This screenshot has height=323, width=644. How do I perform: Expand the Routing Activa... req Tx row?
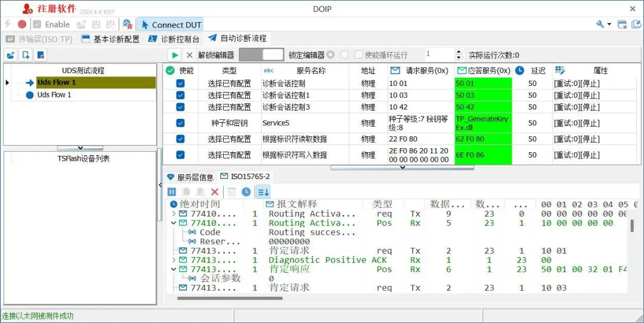pos(174,214)
